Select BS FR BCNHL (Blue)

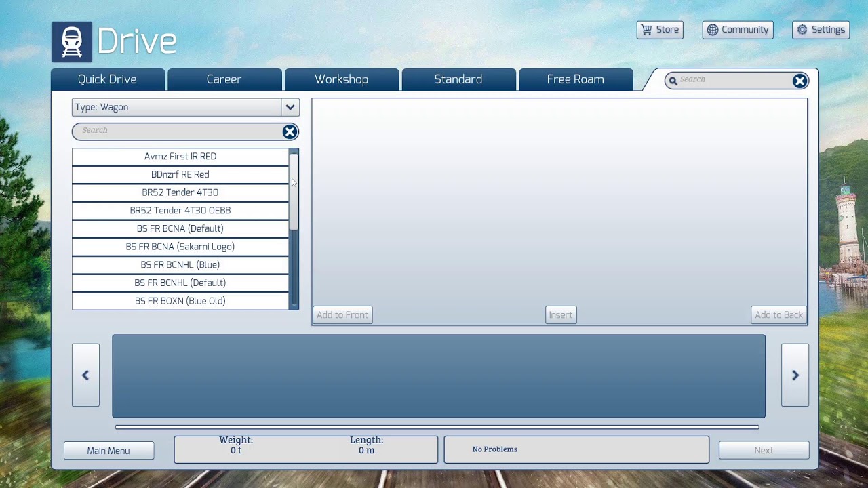click(x=180, y=265)
